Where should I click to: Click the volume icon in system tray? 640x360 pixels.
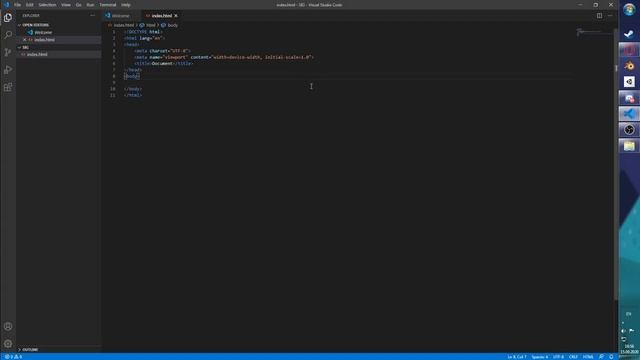(623, 331)
